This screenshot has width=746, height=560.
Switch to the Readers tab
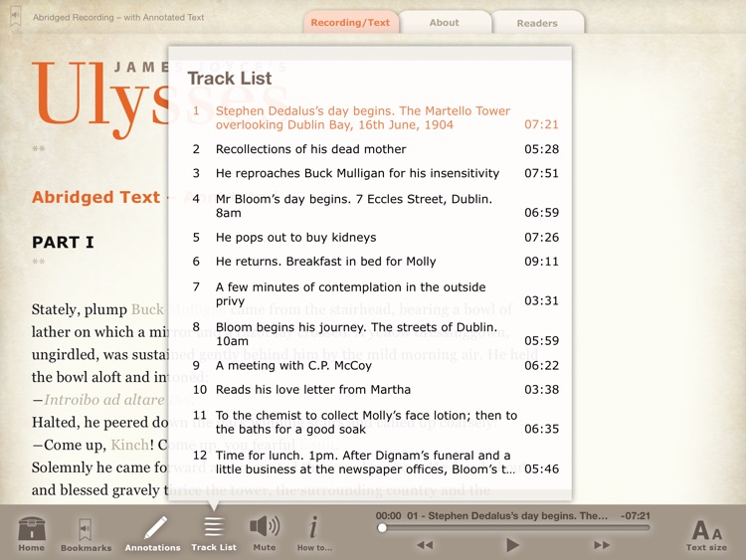point(537,23)
